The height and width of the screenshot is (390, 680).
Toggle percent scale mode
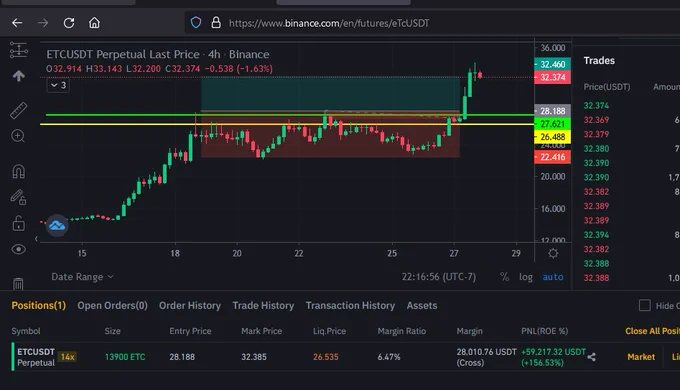click(x=504, y=277)
